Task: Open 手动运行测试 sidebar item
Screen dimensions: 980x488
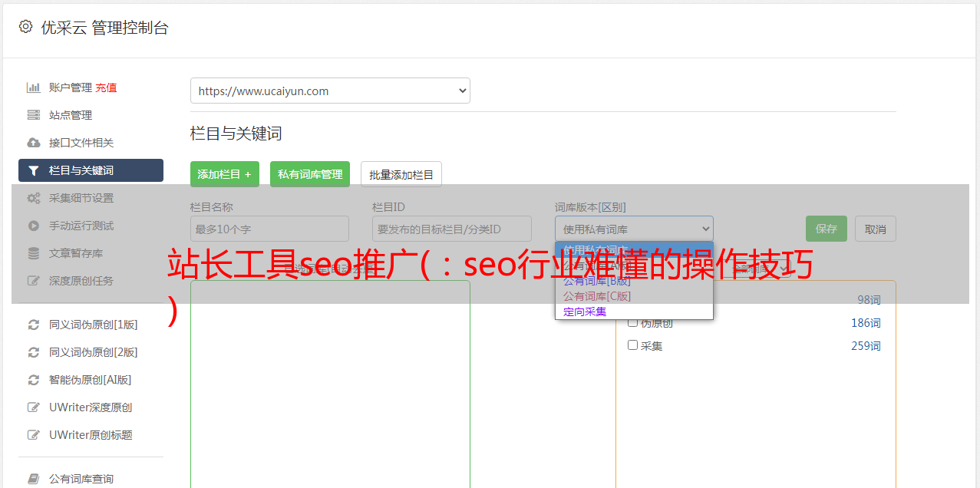Action: tap(91, 226)
